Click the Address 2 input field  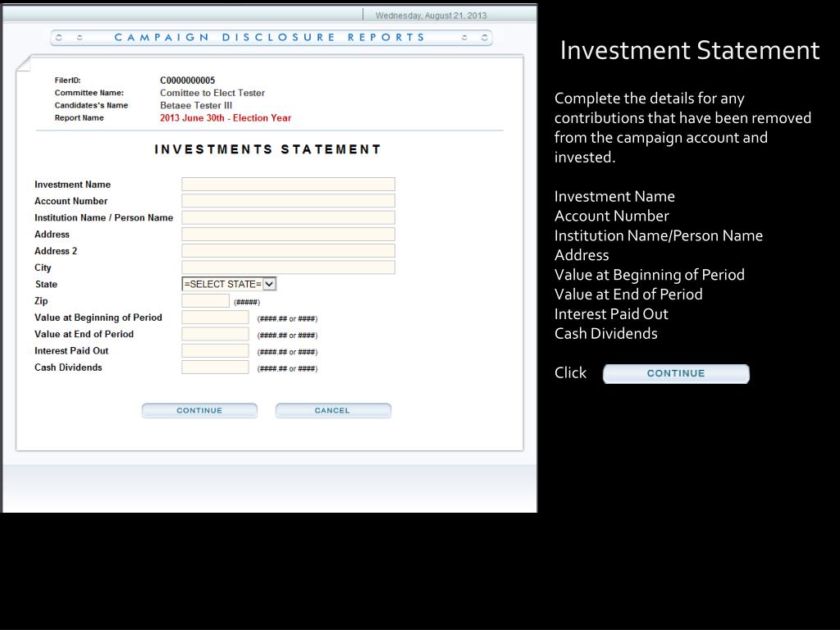[x=288, y=251]
